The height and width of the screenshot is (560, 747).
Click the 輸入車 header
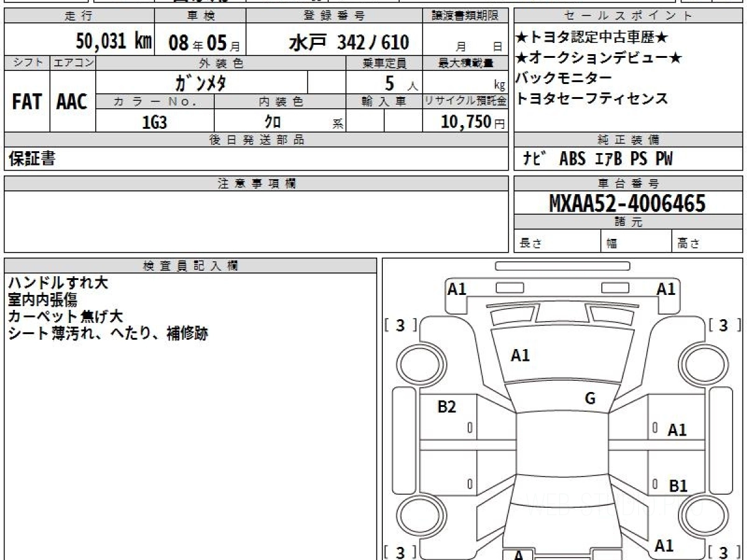[384, 101]
